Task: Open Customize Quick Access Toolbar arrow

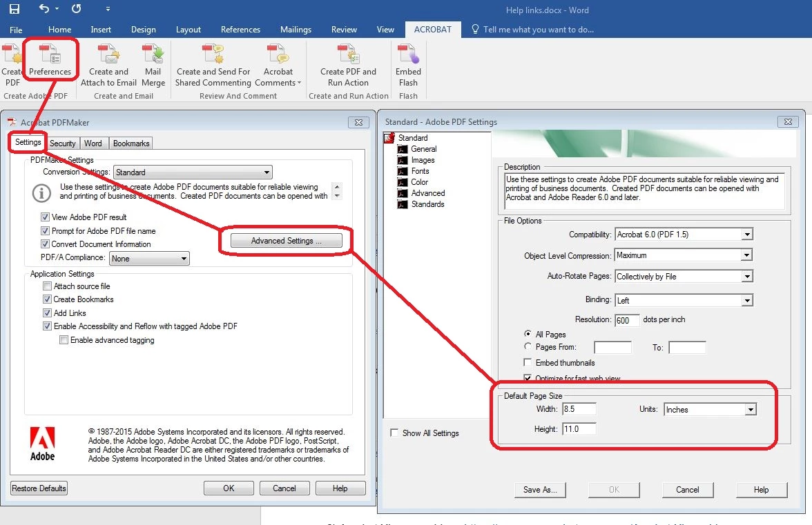Action: 108,9
